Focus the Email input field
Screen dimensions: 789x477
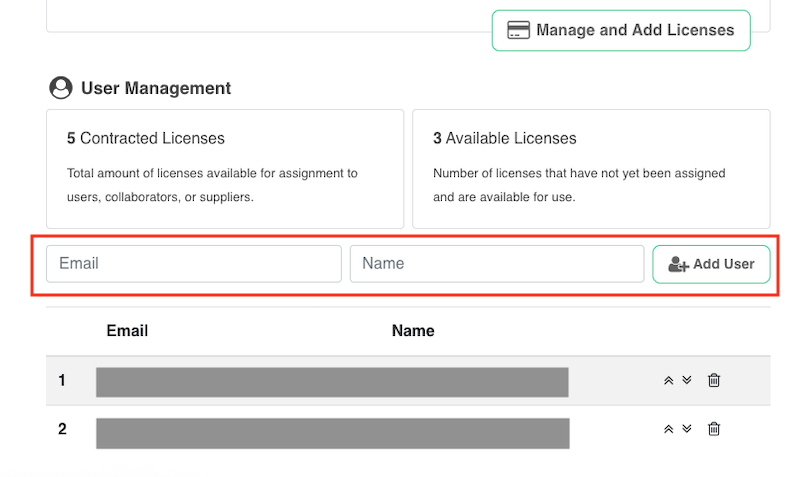(194, 264)
